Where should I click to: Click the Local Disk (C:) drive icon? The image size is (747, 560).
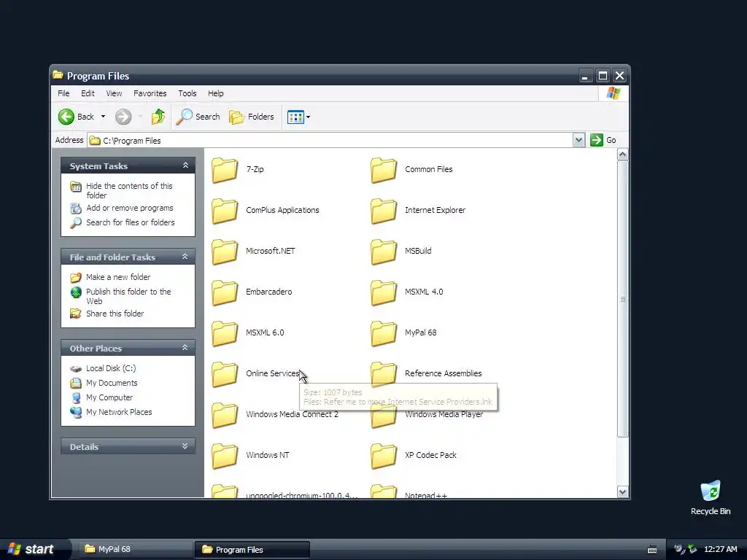[76, 368]
